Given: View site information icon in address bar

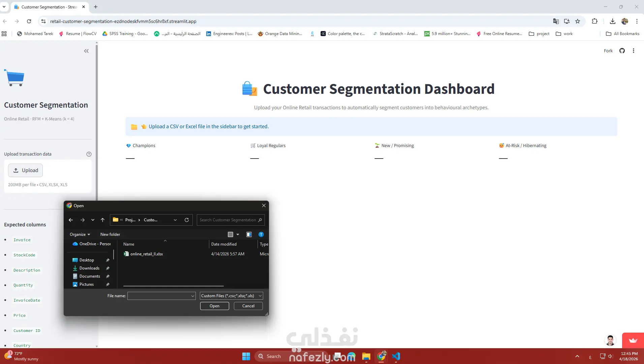Looking at the screenshot, I should (x=43, y=21).
